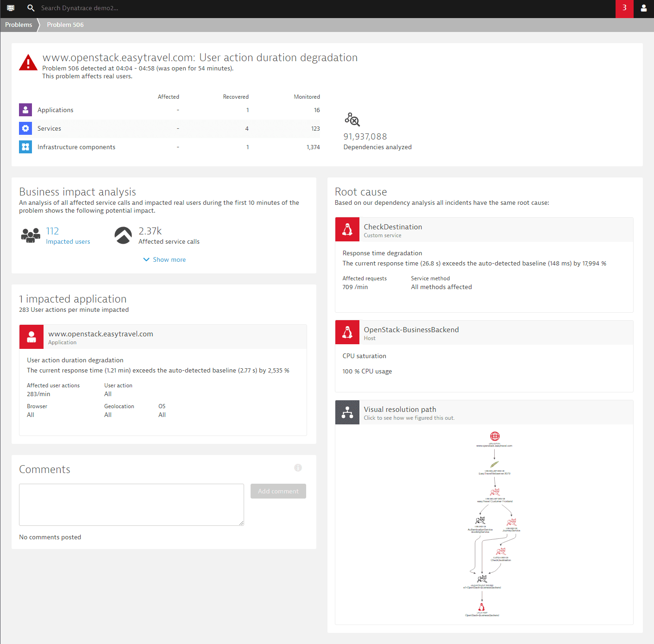Select the Problem 506 breadcrumb
654x644 pixels.
coord(65,25)
